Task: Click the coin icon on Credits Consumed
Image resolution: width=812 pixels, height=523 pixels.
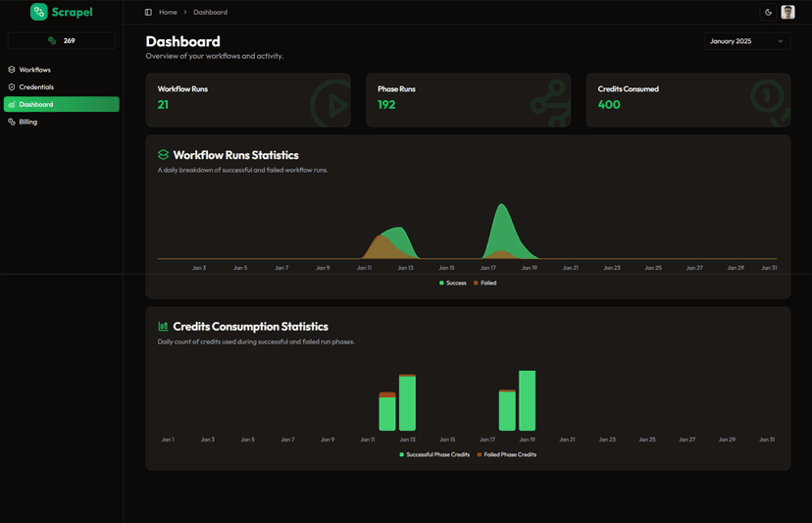Action: point(771,103)
